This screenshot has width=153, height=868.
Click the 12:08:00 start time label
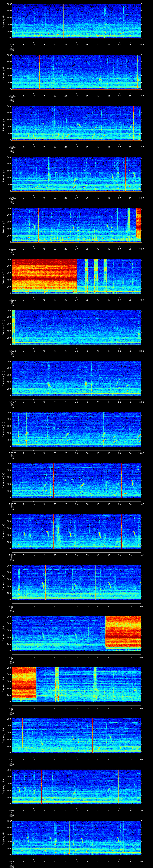pyautogui.click(x=12, y=402)
